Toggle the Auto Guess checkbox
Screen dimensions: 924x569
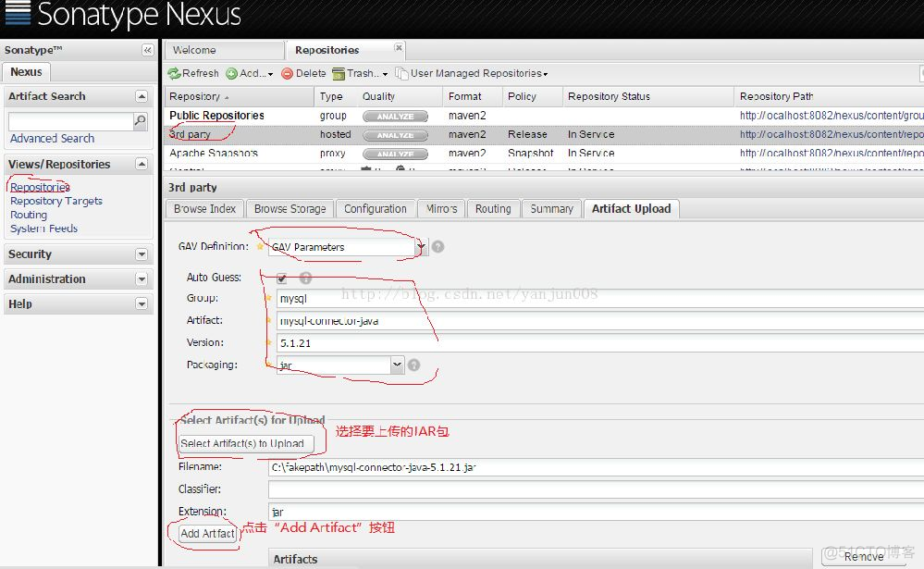point(282,278)
